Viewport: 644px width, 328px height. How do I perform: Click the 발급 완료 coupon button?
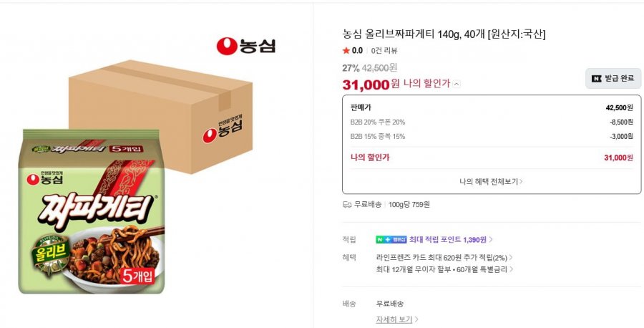(x=613, y=79)
